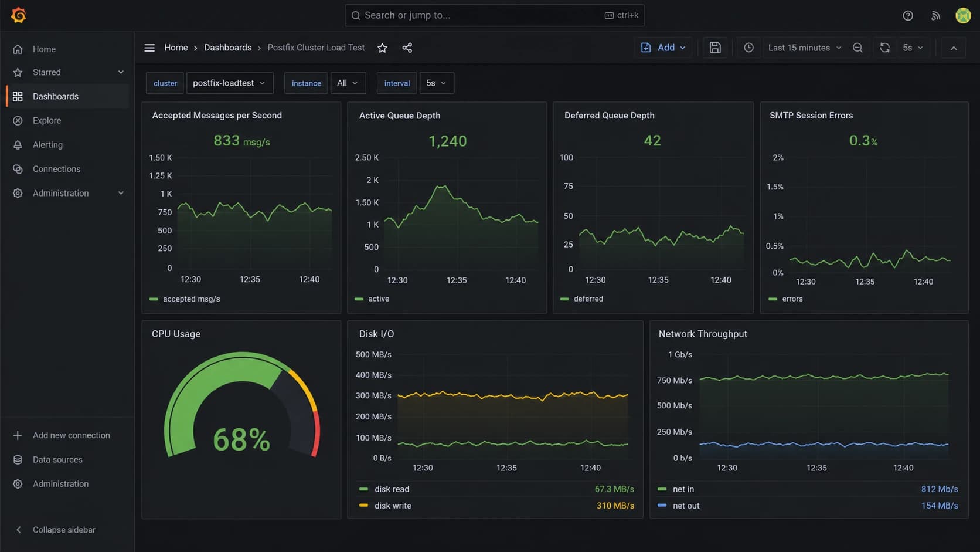Image resolution: width=980 pixels, height=552 pixels.
Task: Save the dashboard with disk icon
Action: [x=715, y=48]
